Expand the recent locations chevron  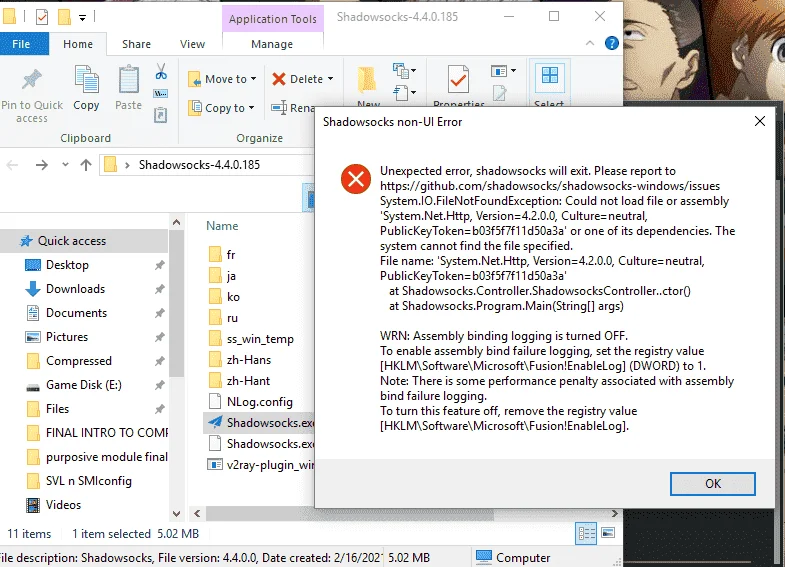pyautogui.click(x=65, y=165)
